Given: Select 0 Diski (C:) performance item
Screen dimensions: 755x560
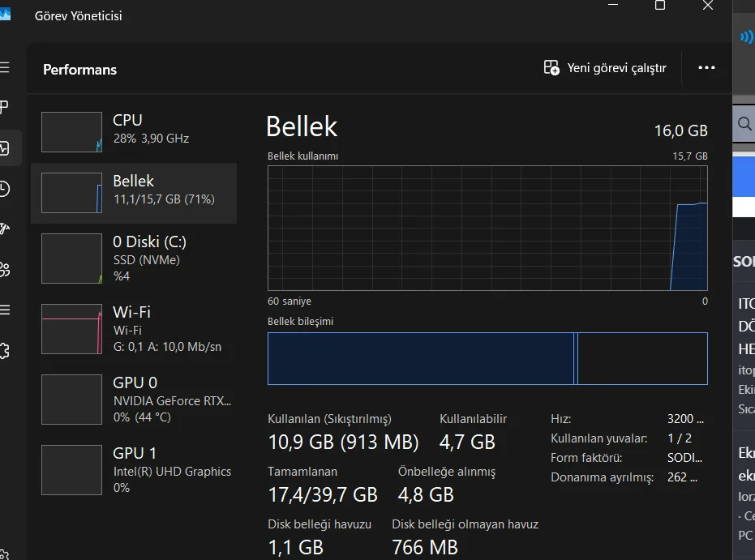Looking at the screenshot, I should pos(134,258).
